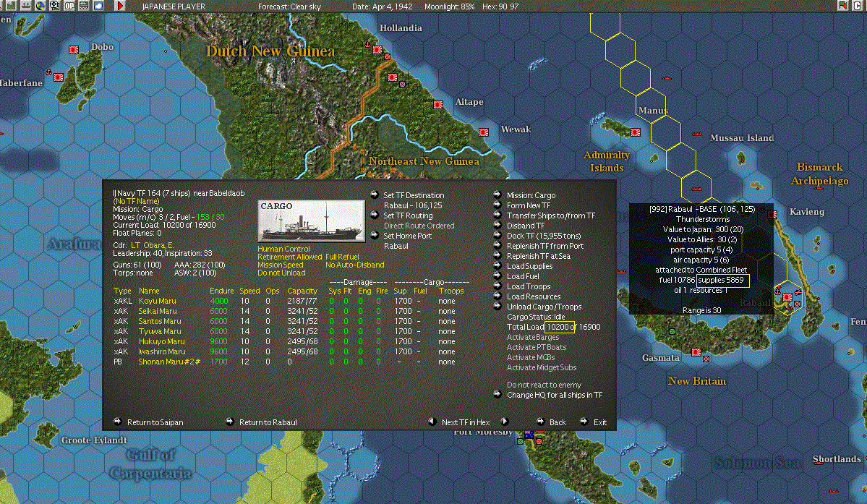Screen dimensions: 867x504
Task: Click the (No TF Name) label
Action: [x=136, y=201]
